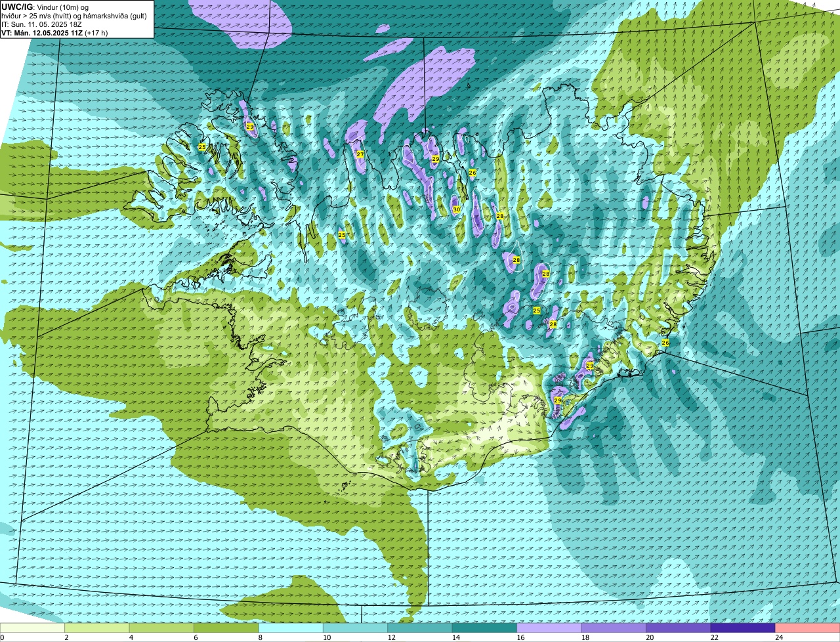840x642 pixels.
Task: Click the yellow gust marker labeled 27
Action: (x=360, y=154)
